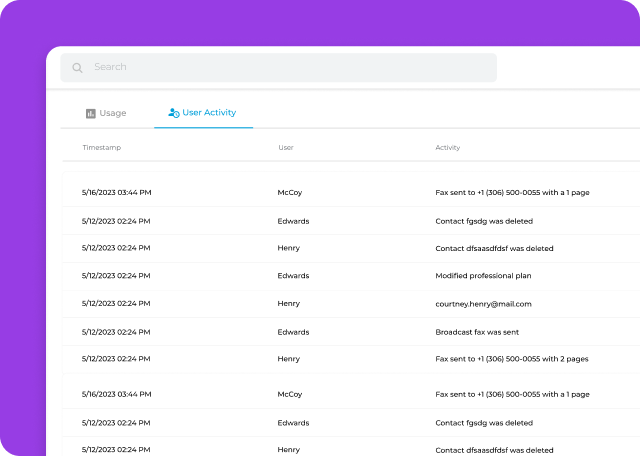Click the Activity column header
The width and height of the screenshot is (640, 458).
[x=448, y=147]
